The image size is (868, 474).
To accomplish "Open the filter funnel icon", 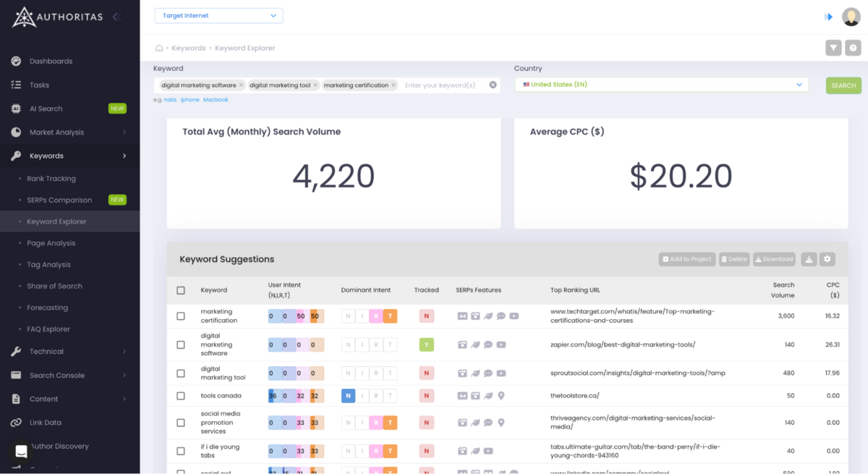I will [833, 48].
